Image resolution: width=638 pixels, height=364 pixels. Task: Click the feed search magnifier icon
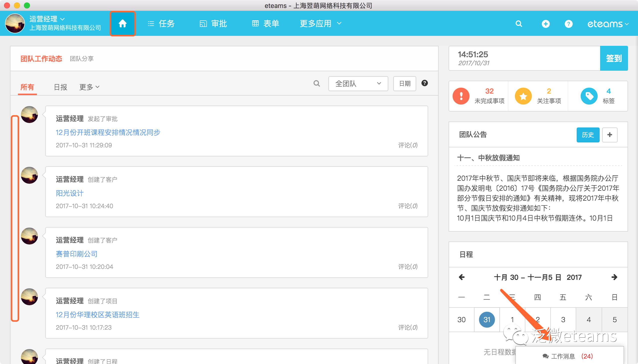pos(317,83)
